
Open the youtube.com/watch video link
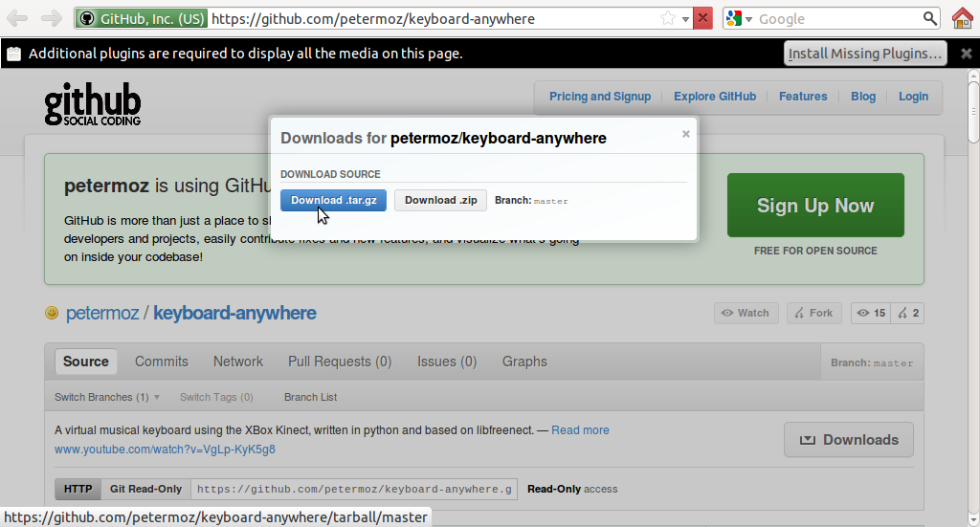pyautogui.click(x=165, y=449)
